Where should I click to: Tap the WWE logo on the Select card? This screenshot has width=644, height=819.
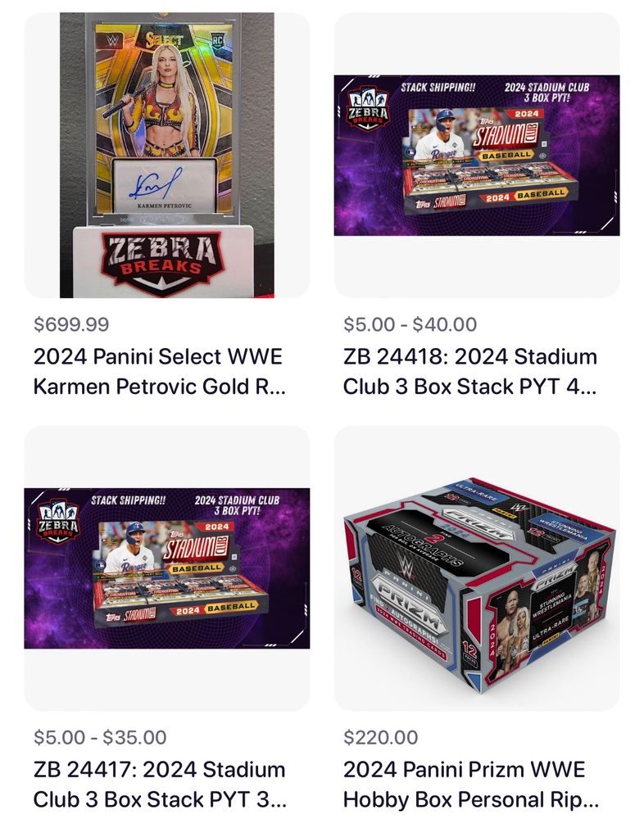point(113,39)
